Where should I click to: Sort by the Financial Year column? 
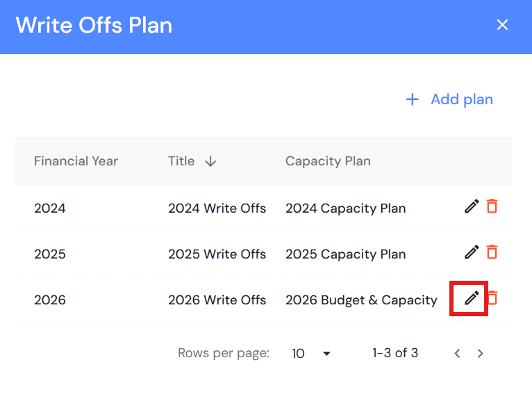[x=76, y=161]
